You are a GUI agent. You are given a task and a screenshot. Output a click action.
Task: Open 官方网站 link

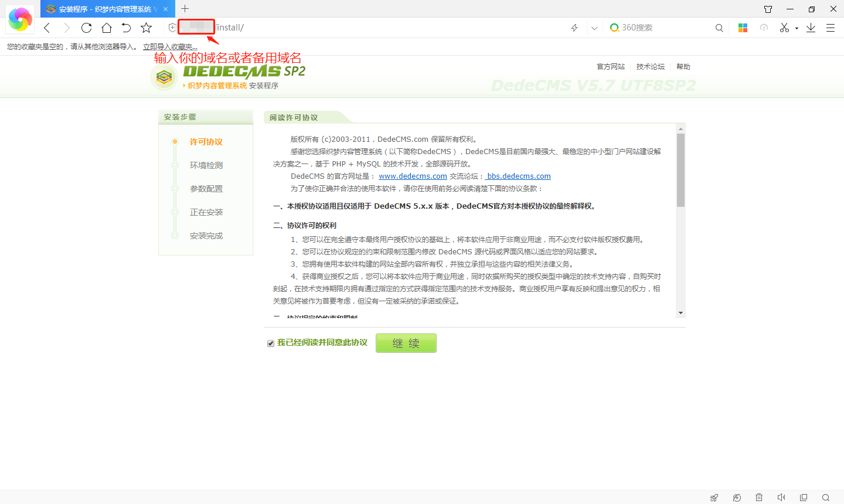[x=611, y=67]
